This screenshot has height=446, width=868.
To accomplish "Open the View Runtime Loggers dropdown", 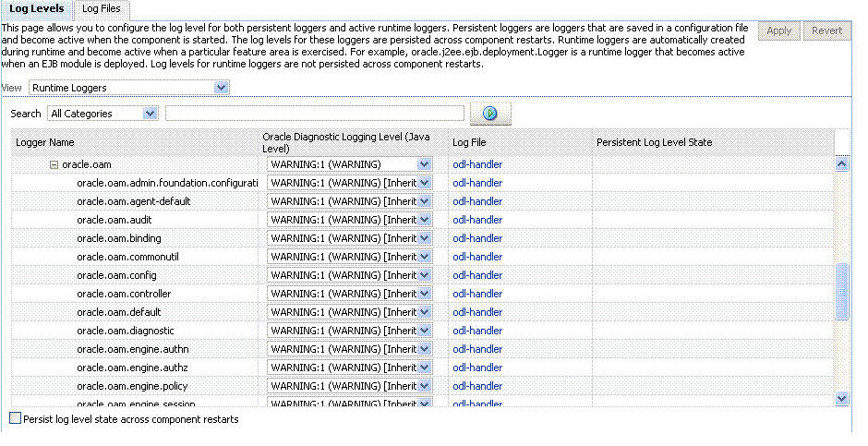I will tap(129, 88).
